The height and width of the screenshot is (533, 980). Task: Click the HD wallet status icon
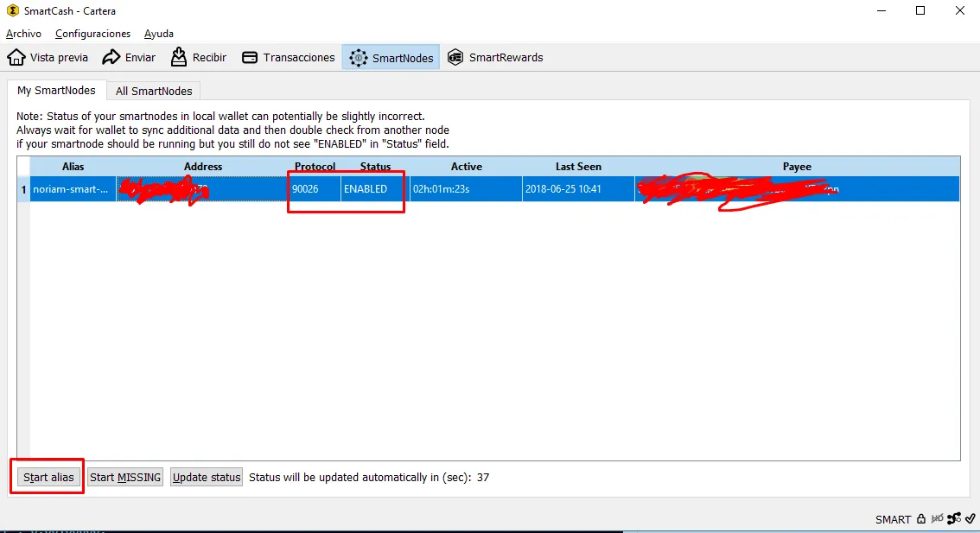(937, 518)
